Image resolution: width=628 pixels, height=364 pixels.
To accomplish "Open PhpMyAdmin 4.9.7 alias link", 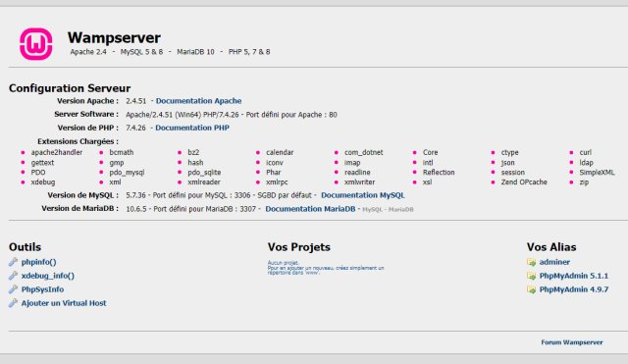I will pos(573,289).
